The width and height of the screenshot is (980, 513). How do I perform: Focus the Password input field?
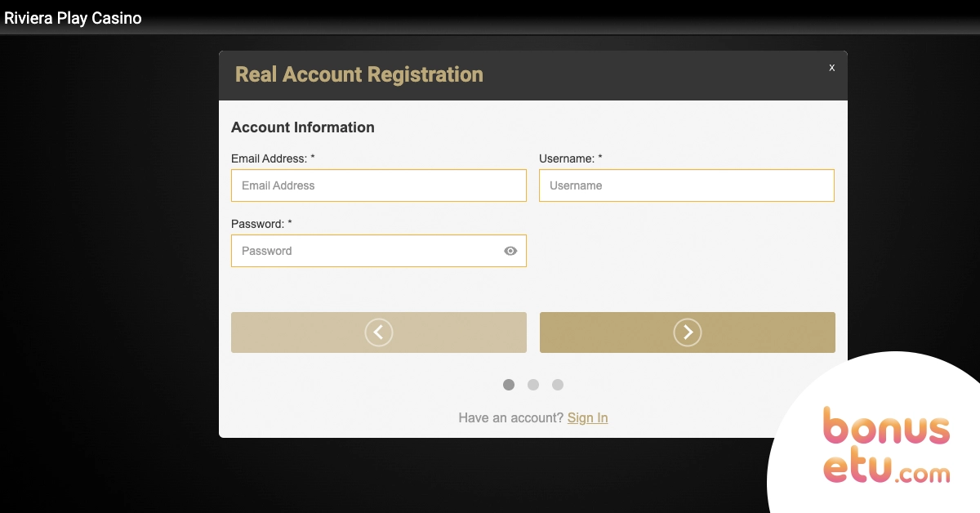379,251
